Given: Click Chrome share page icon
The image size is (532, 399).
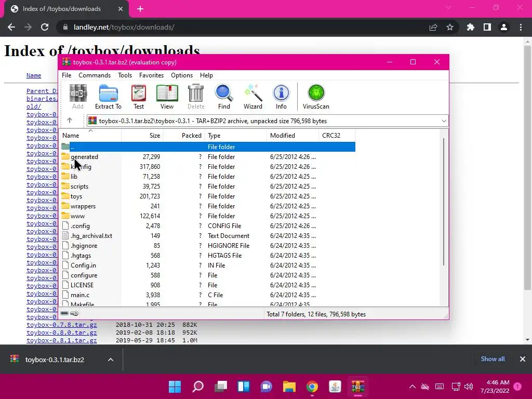Looking at the screenshot, I should point(433,27).
